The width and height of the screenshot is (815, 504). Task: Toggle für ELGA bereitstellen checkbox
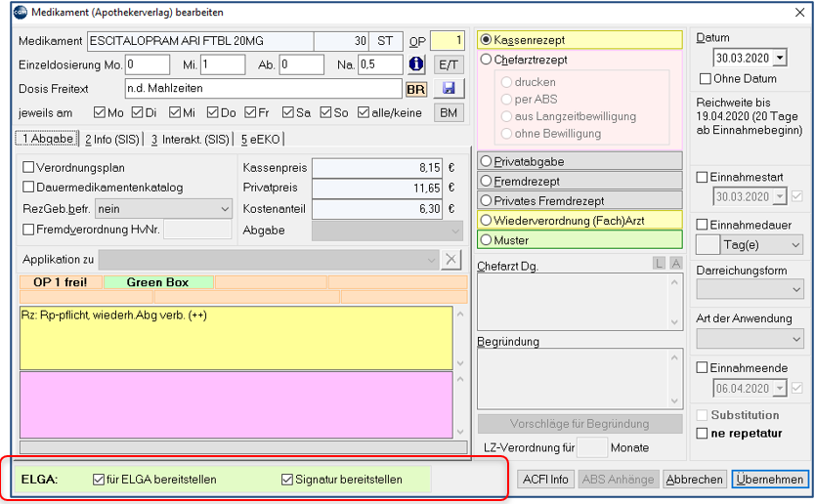coord(99,479)
